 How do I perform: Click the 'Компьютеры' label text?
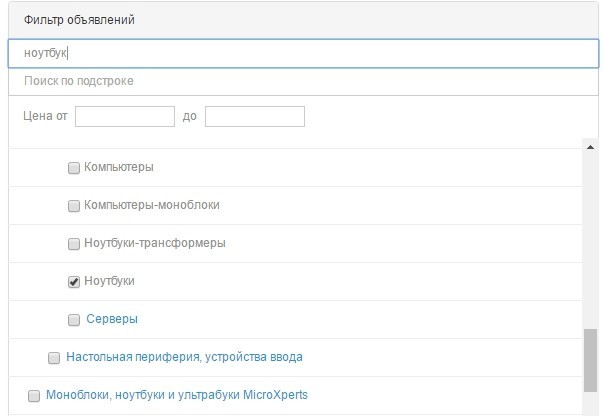click(x=119, y=167)
